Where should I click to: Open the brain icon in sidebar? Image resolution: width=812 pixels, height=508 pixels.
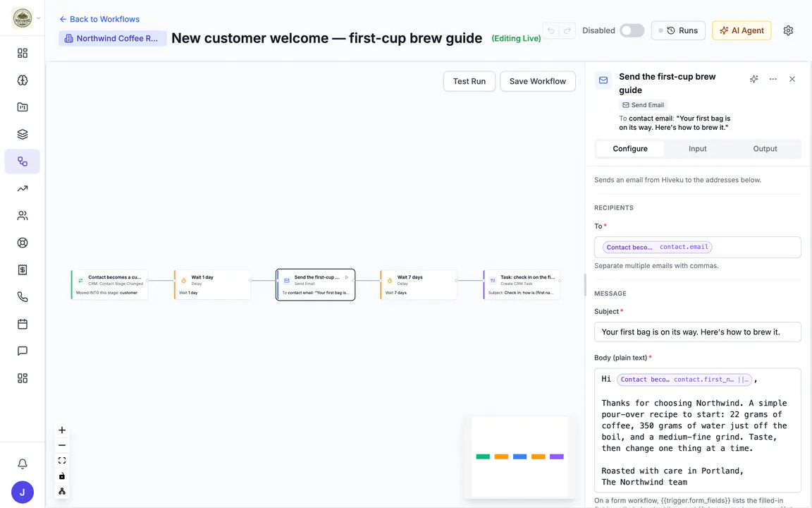pyautogui.click(x=23, y=80)
